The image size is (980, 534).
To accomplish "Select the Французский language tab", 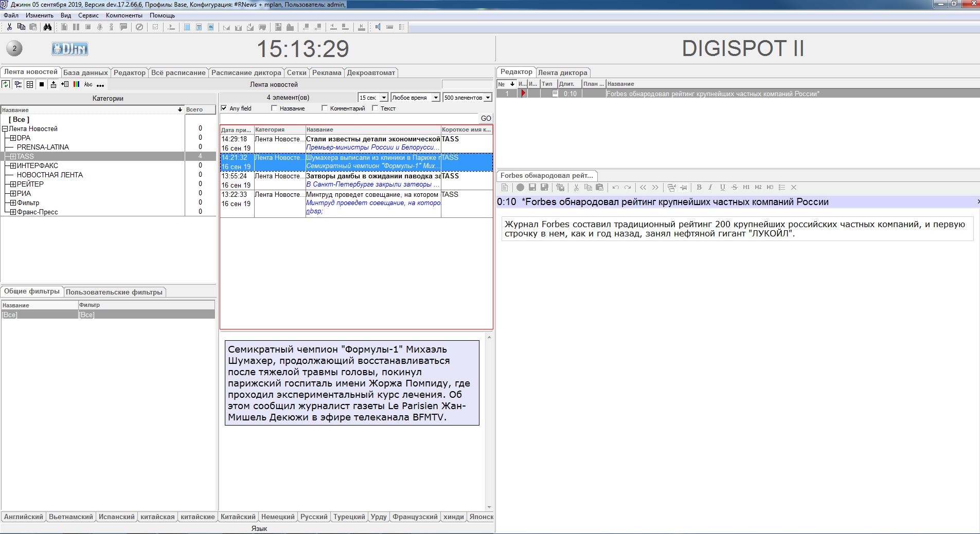I will 415,517.
